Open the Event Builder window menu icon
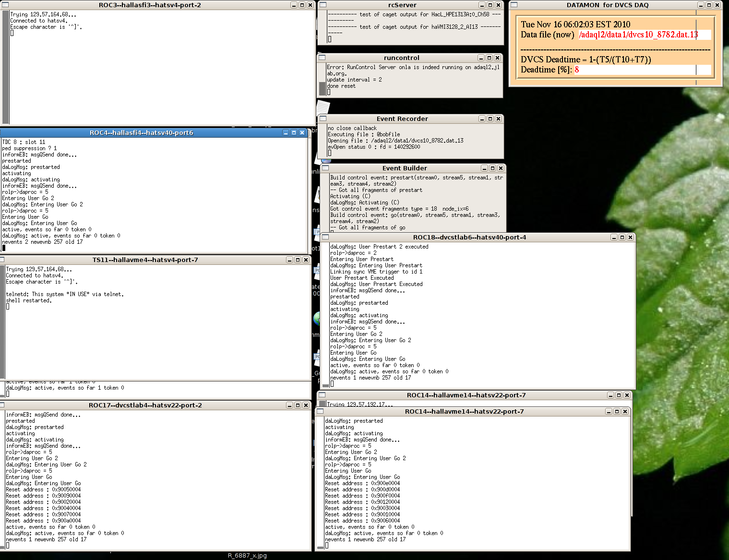729x560 pixels. tap(325, 168)
